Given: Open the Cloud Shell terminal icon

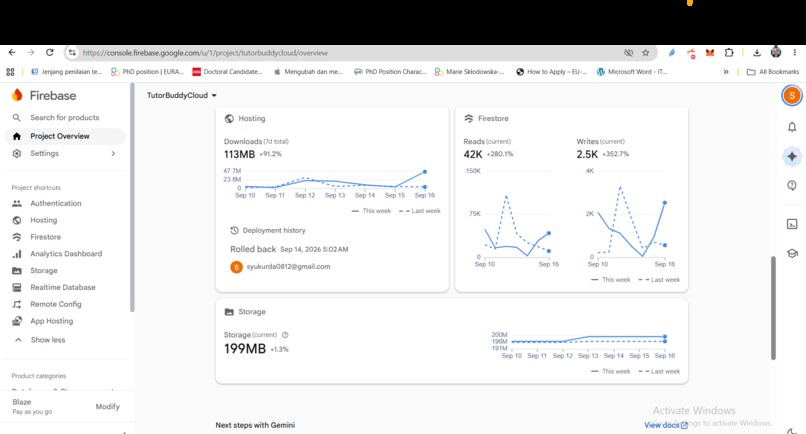Looking at the screenshot, I should coord(792,224).
